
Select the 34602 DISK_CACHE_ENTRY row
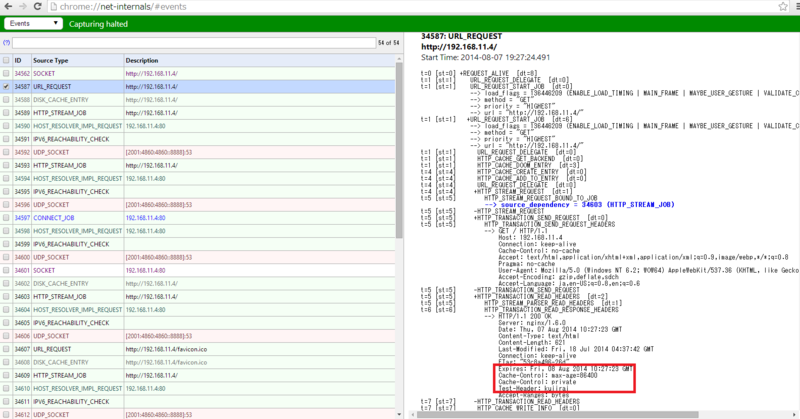pos(197,283)
